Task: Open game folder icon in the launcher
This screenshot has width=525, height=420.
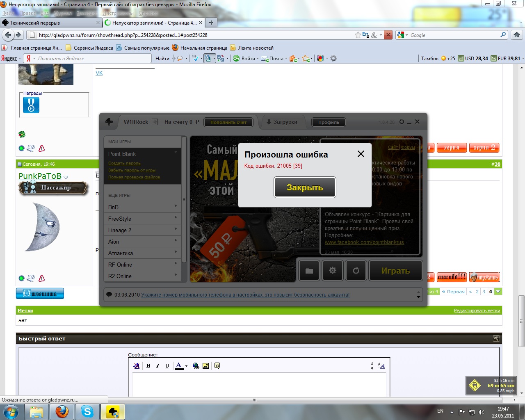Action: pos(309,271)
